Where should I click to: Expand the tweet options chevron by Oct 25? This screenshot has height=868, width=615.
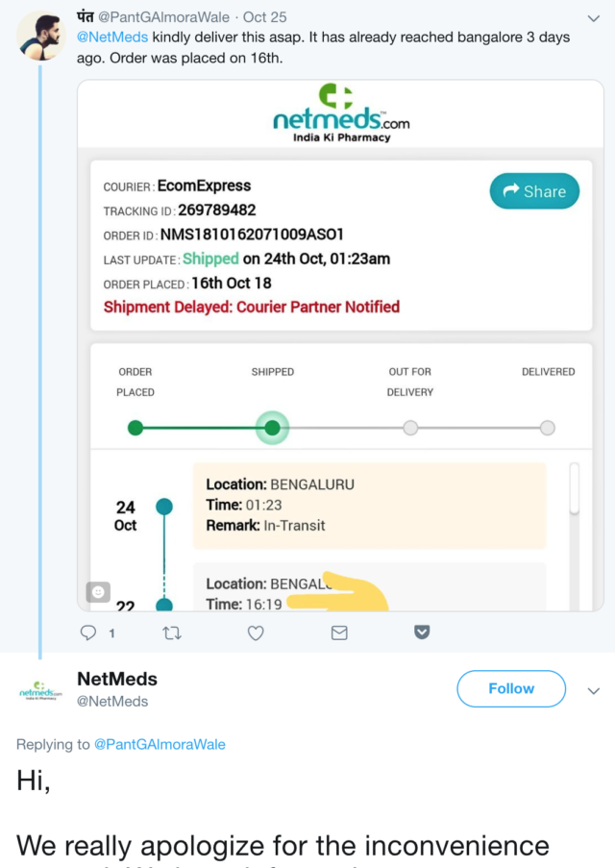coord(593,19)
